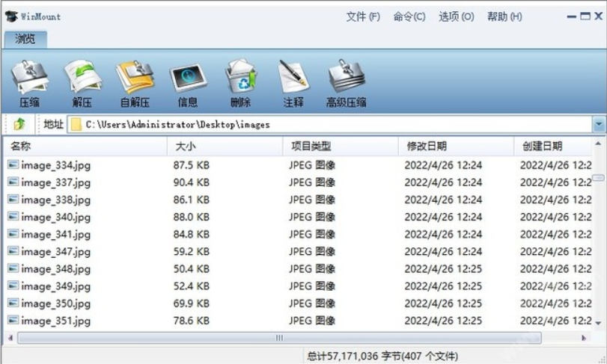Click the 50.4 KB size cell
This screenshot has width=607, height=364.
[192, 269]
